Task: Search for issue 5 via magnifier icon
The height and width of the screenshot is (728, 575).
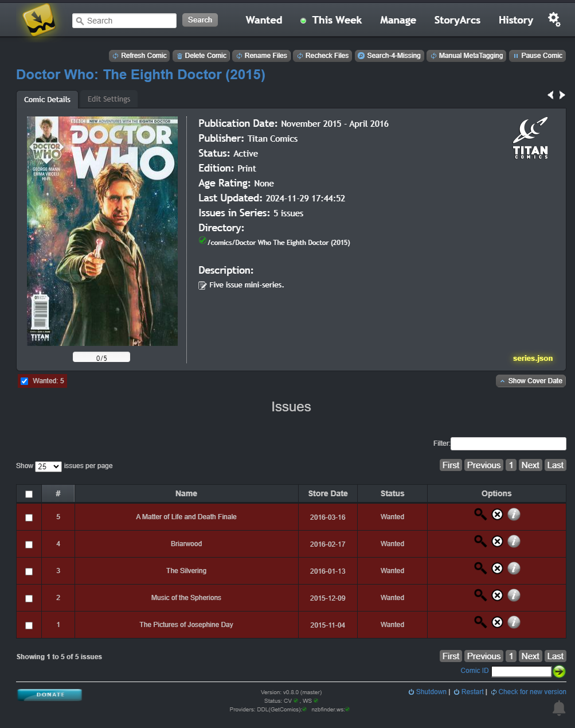Action: 480,515
